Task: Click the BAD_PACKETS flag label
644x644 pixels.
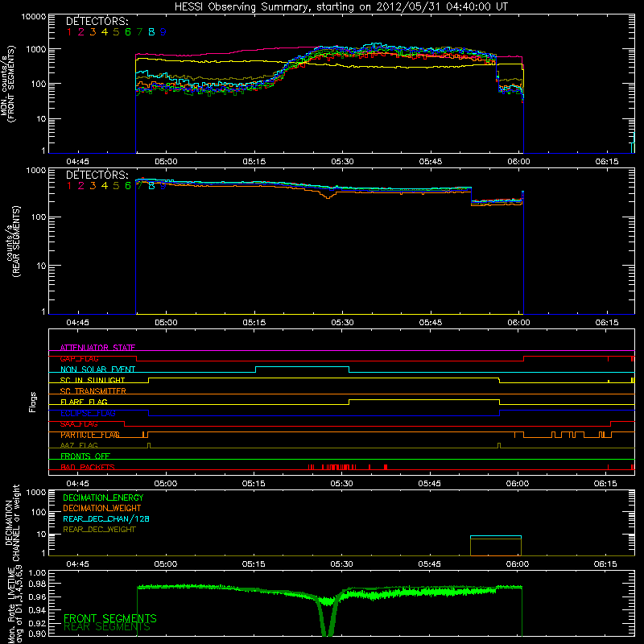Action: pyautogui.click(x=88, y=467)
